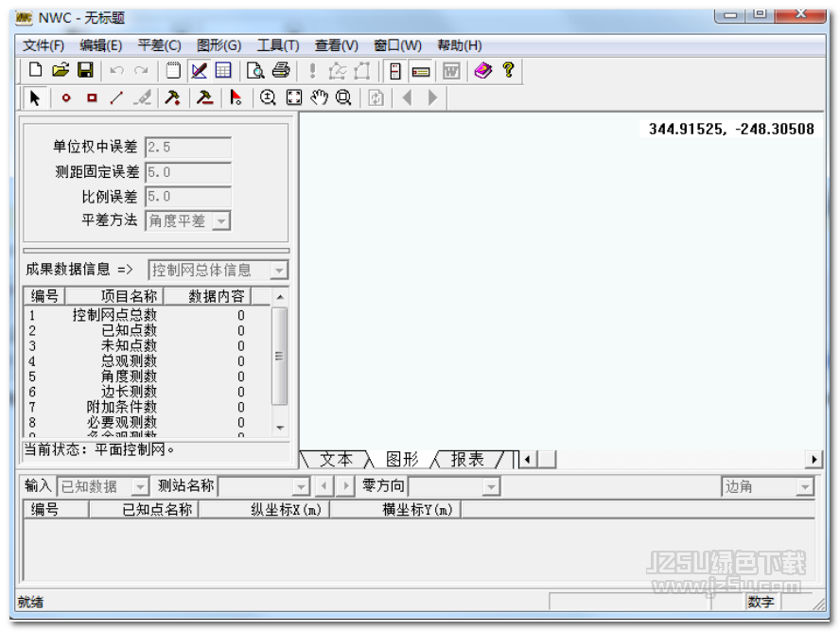Viewport: 840px width, 632px height.
Task: Click the 测距固定误差 input field
Action: click(188, 172)
